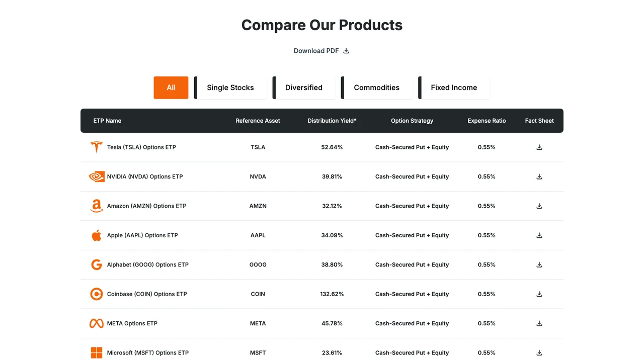Switch to the Diversified tab
Screen dimensions: 644x362
pyautogui.click(x=304, y=87)
